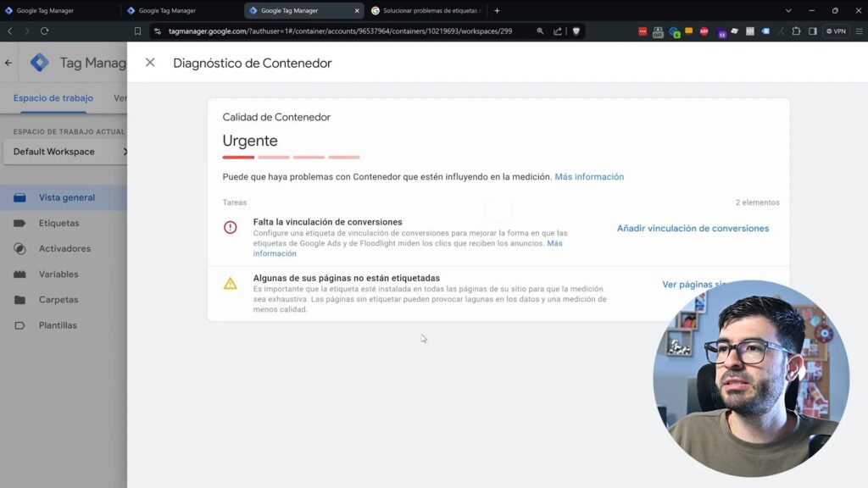Image resolution: width=868 pixels, height=488 pixels.
Task: Click the Vista general briefcase icon
Action: point(20,197)
